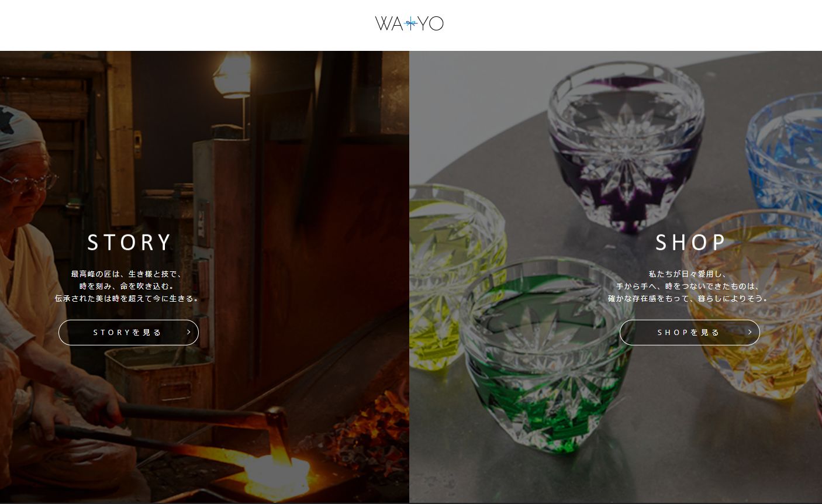The image size is (822, 504).
Task: Click the purple cut-glass cup image
Action: (626, 146)
